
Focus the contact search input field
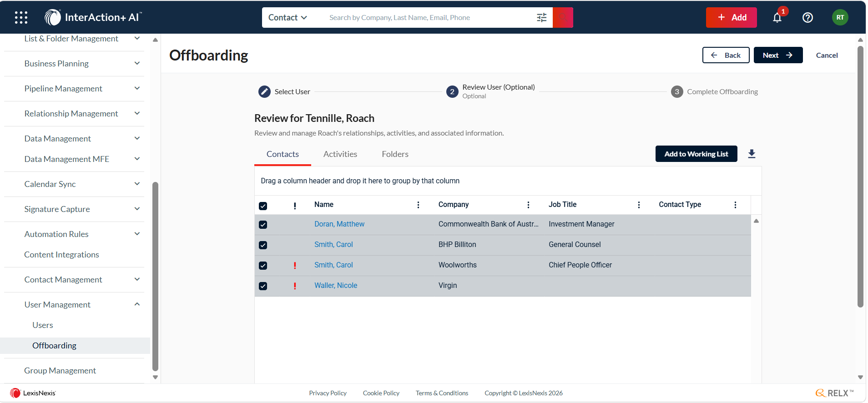430,18
